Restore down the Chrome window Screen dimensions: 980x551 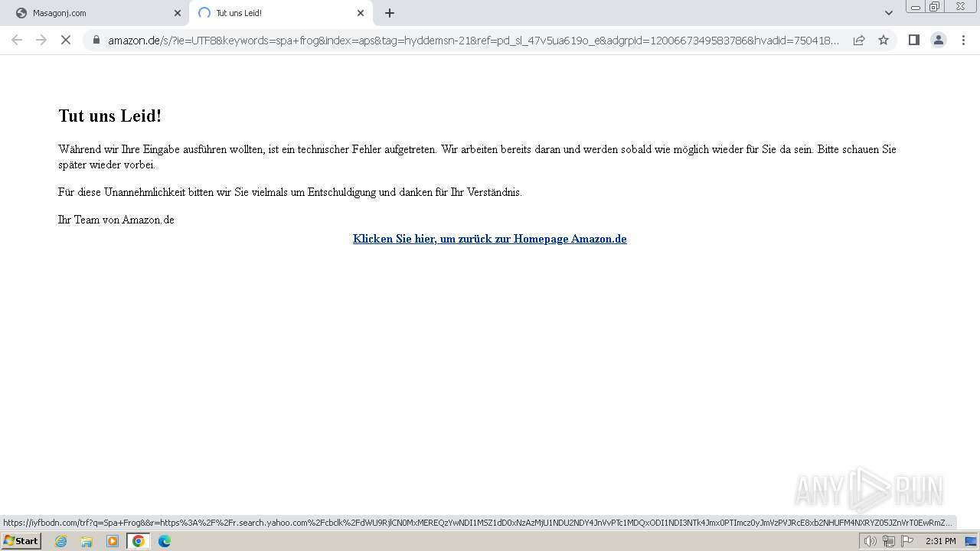point(935,7)
